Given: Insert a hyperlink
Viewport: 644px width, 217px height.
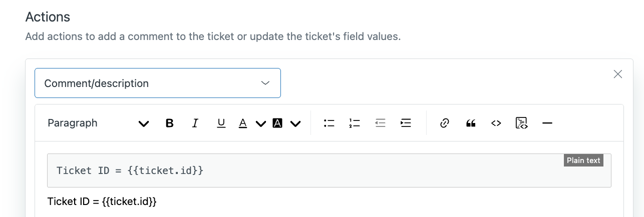Looking at the screenshot, I should pos(444,123).
